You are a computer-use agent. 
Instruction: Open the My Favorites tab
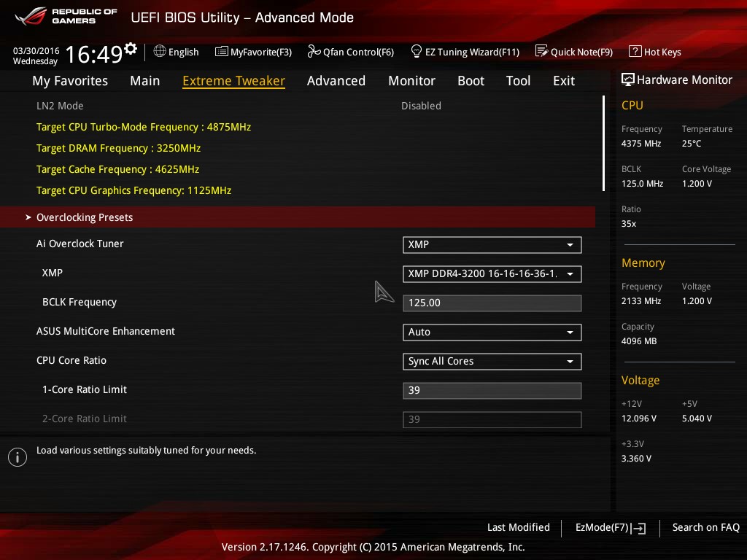pos(70,81)
